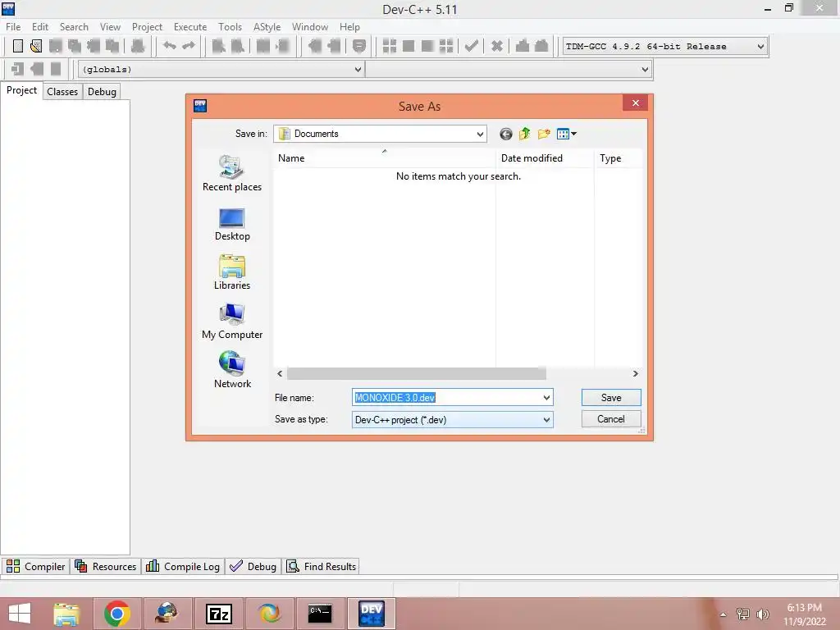
Task: Launch File Explorer from the taskbar
Action: pyautogui.click(x=66, y=614)
